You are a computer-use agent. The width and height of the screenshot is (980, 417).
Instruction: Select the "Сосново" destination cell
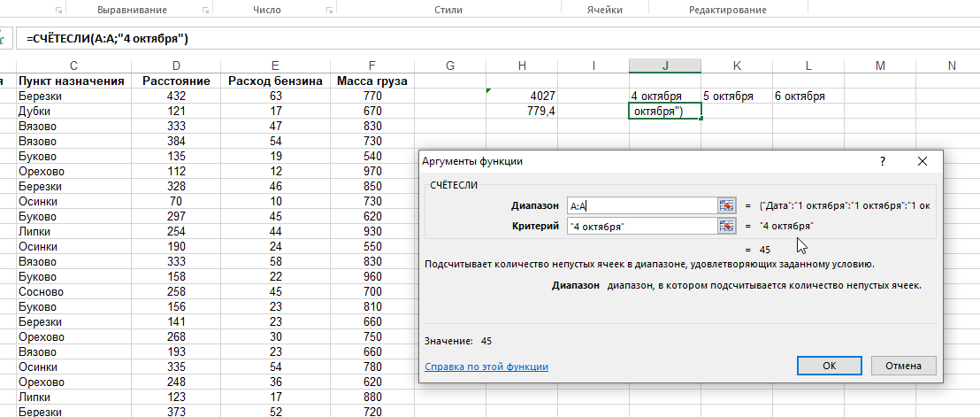(73, 292)
